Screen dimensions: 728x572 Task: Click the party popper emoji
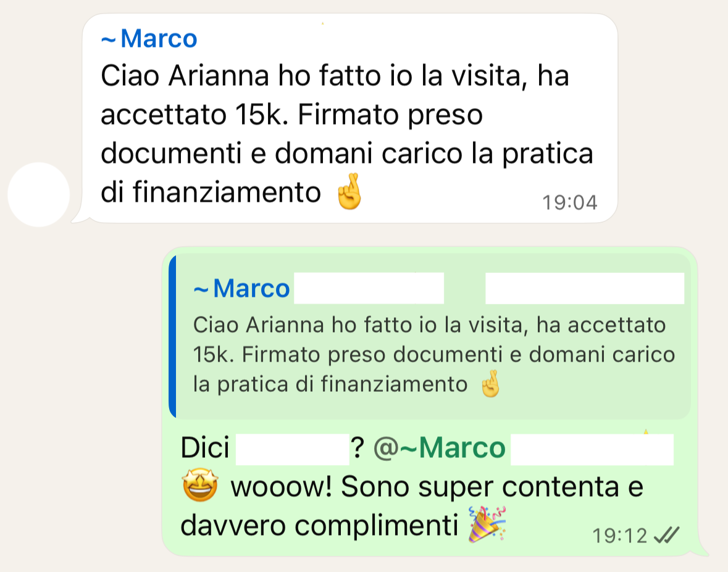click(x=487, y=524)
